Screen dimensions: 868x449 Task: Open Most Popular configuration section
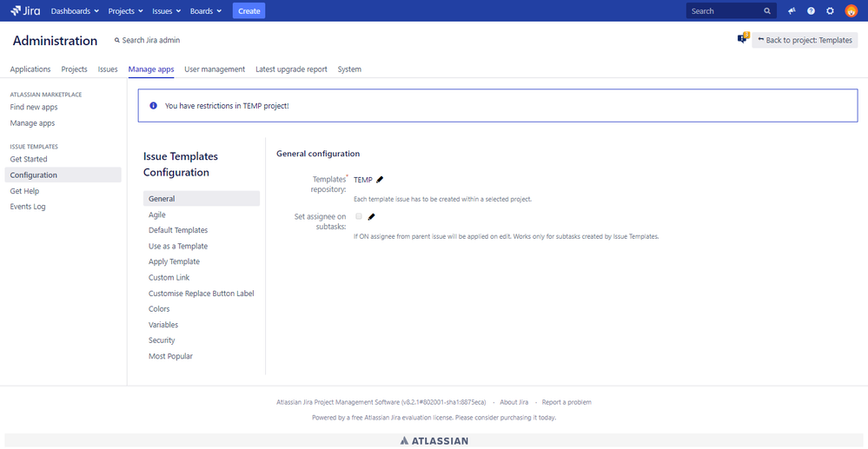170,357
